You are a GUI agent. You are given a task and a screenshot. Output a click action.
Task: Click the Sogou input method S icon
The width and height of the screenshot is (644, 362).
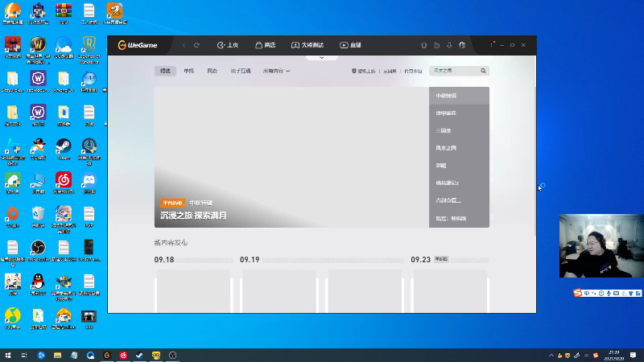click(x=578, y=293)
